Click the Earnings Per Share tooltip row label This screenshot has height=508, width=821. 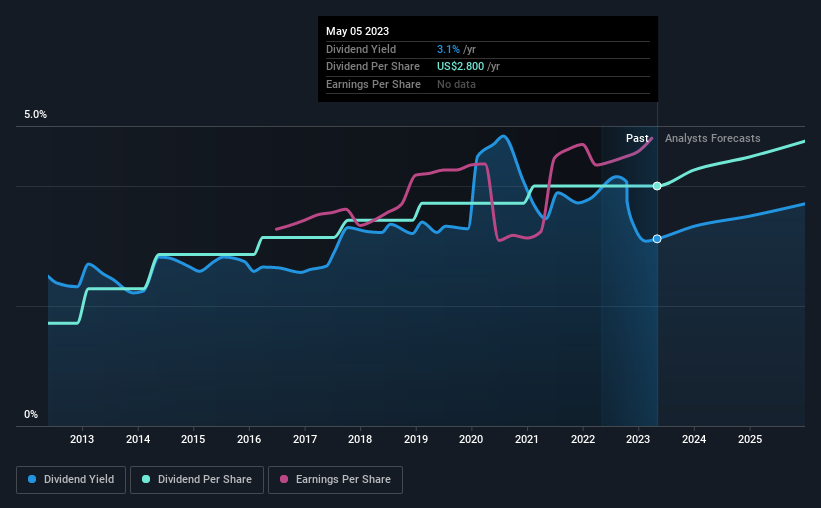373,84
